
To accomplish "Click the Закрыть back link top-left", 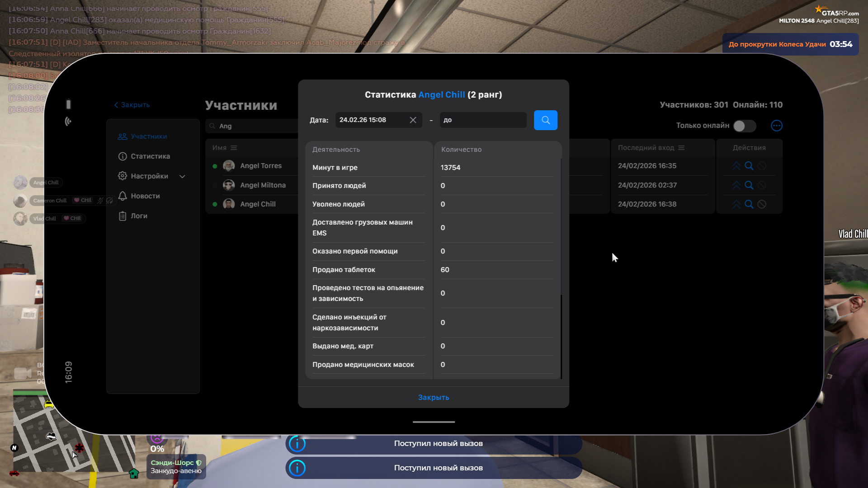I will [132, 105].
